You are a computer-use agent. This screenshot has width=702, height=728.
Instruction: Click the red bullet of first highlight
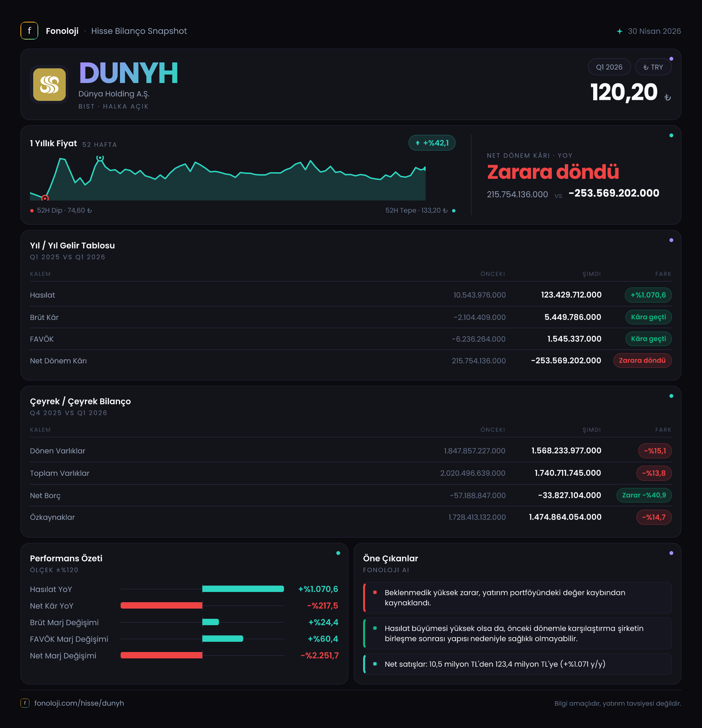coord(375,592)
